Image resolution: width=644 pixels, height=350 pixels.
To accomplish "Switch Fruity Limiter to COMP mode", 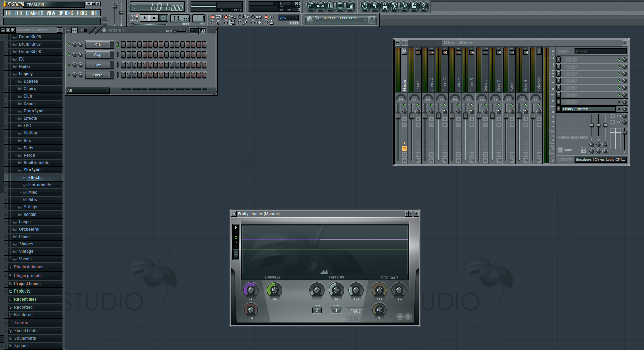I will click(354, 319).
